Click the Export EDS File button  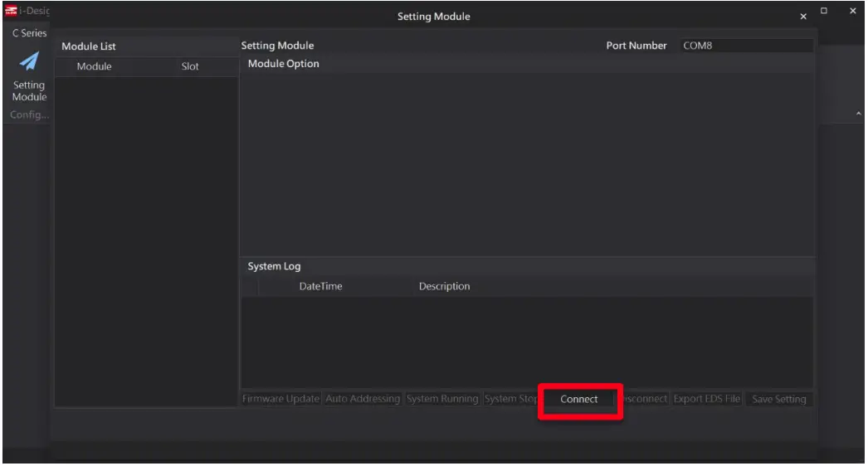click(x=706, y=399)
